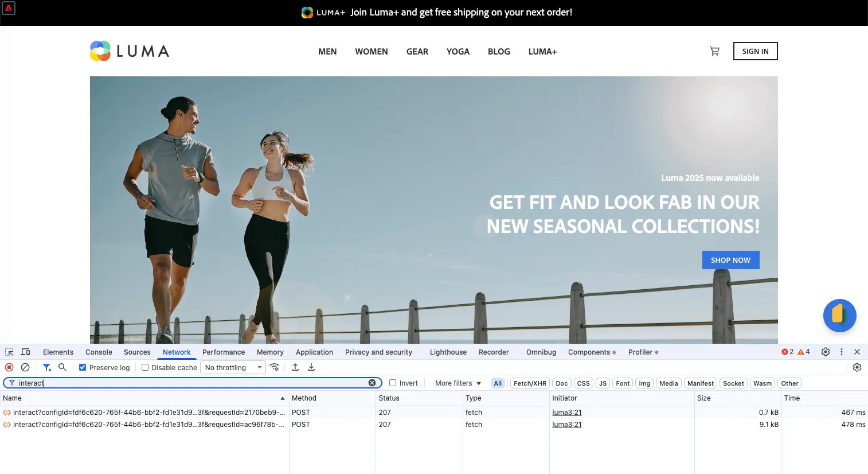The width and height of the screenshot is (868, 474).
Task: Toggle the JS type filter
Action: pyautogui.click(x=603, y=383)
